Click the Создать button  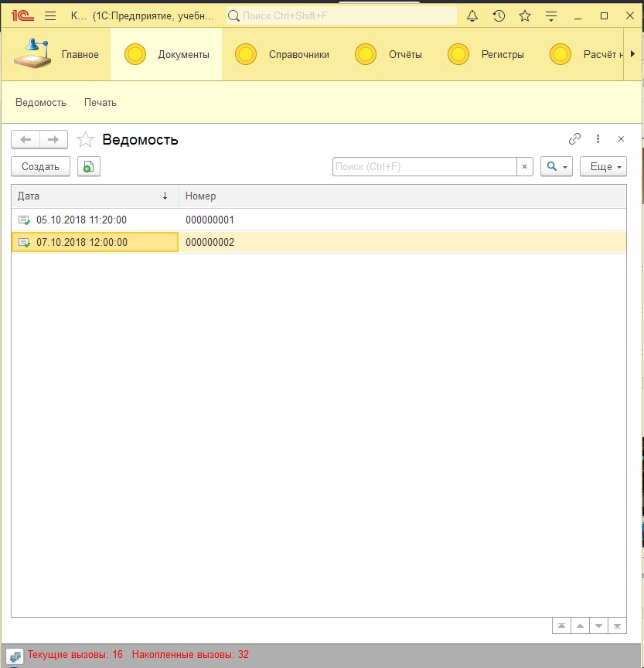pyautogui.click(x=40, y=166)
